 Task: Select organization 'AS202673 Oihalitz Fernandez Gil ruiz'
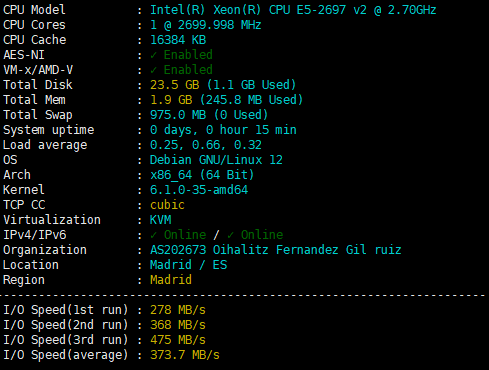tap(275, 250)
